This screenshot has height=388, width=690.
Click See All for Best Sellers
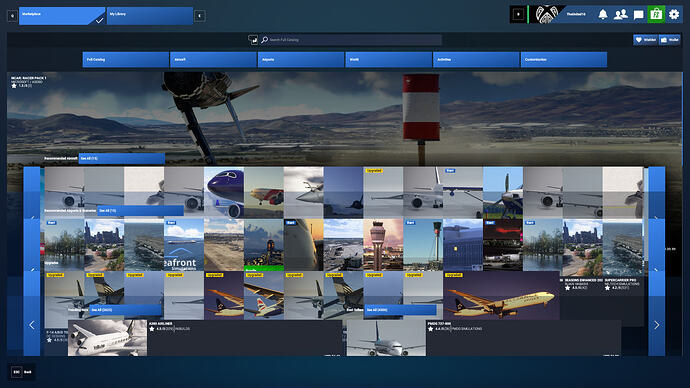pos(400,310)
